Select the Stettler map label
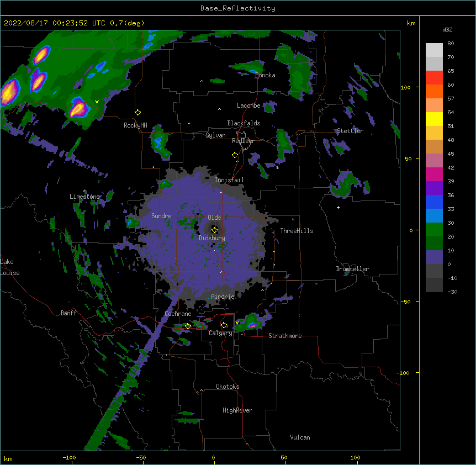The image size is (476, 465). click(x=350, y=131)
